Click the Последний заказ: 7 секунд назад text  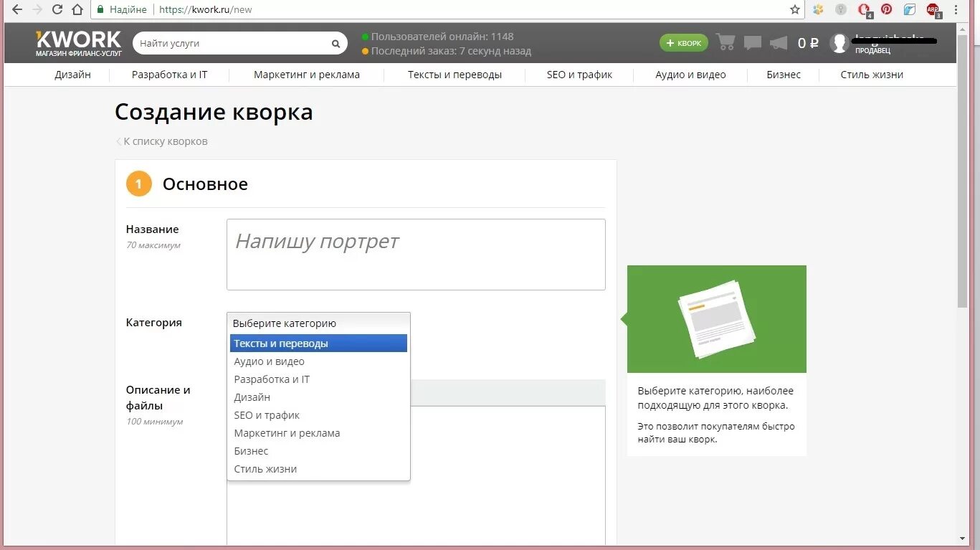[x=451, y=52]
